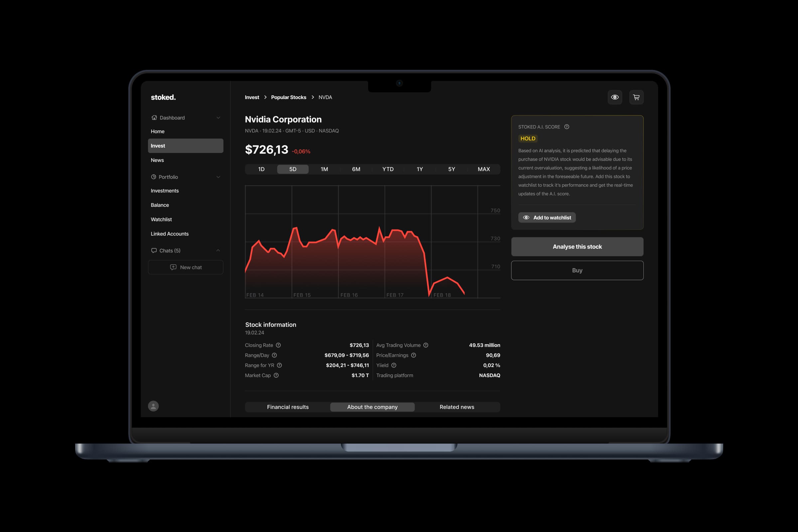Click the 49.53 million volume value
The width and height of the screenshot is (798, 532).
(x=484, y=345)
